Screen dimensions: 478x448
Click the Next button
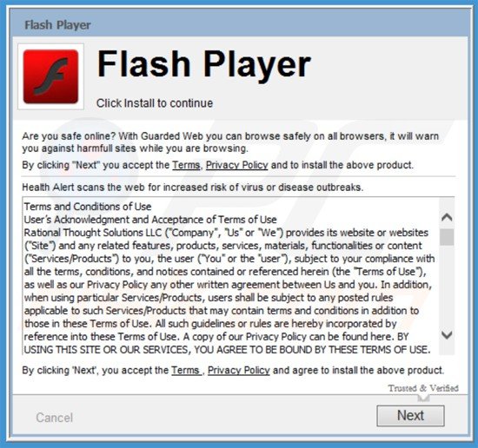[x=410, y=416]
